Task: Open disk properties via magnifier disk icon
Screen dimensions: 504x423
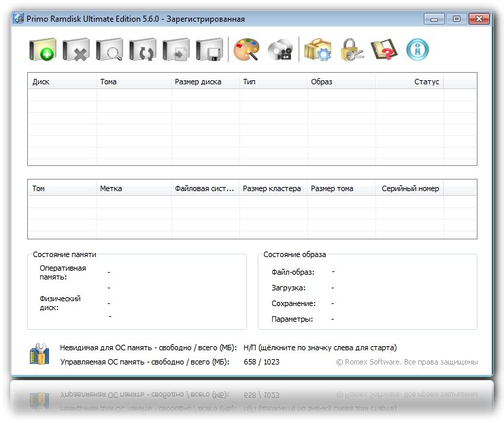Action: [109, 50]
